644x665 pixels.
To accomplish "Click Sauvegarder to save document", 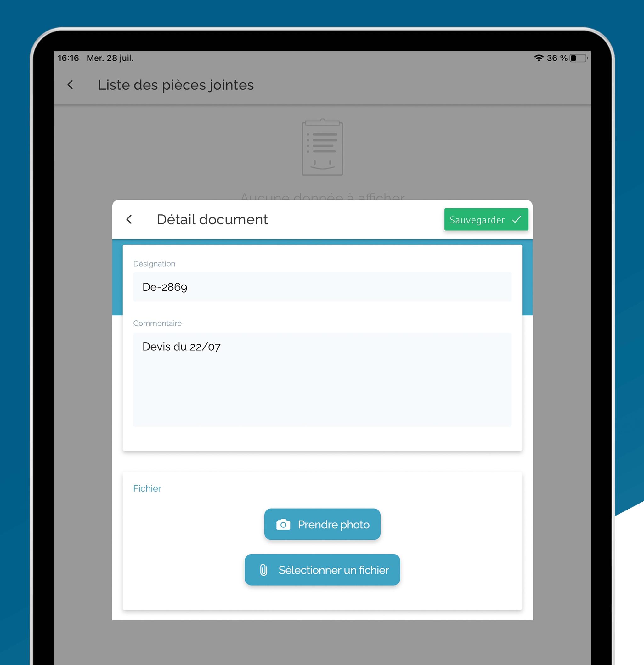I will tap(485, 219).
